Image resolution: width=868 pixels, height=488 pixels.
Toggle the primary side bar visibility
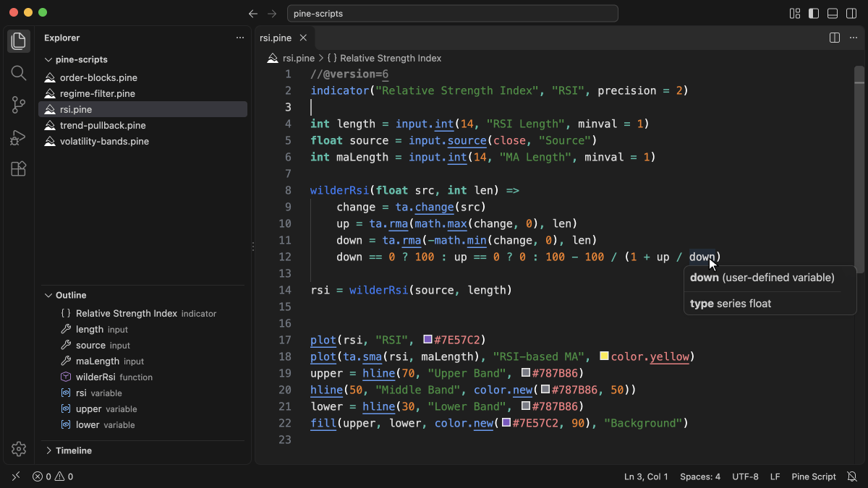click(x=814, y=14)
